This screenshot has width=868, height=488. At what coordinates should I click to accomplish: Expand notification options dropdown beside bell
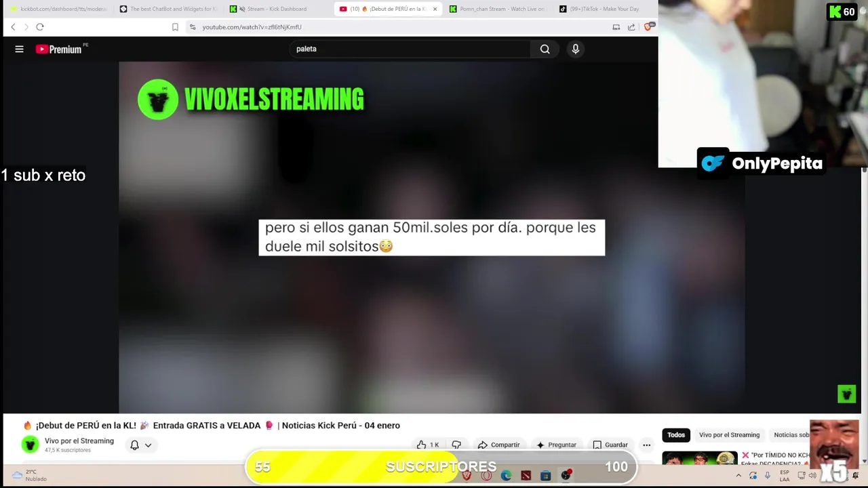(148, 445)
